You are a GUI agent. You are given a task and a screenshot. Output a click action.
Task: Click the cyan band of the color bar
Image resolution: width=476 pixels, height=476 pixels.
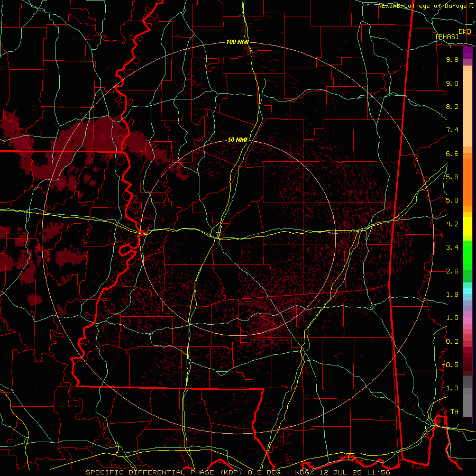click(467, 291)
